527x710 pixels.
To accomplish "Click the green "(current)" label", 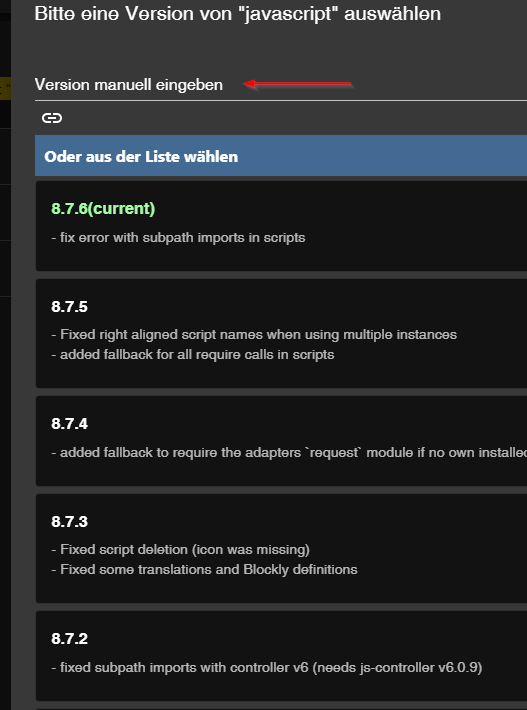I will tap(121, 208).
